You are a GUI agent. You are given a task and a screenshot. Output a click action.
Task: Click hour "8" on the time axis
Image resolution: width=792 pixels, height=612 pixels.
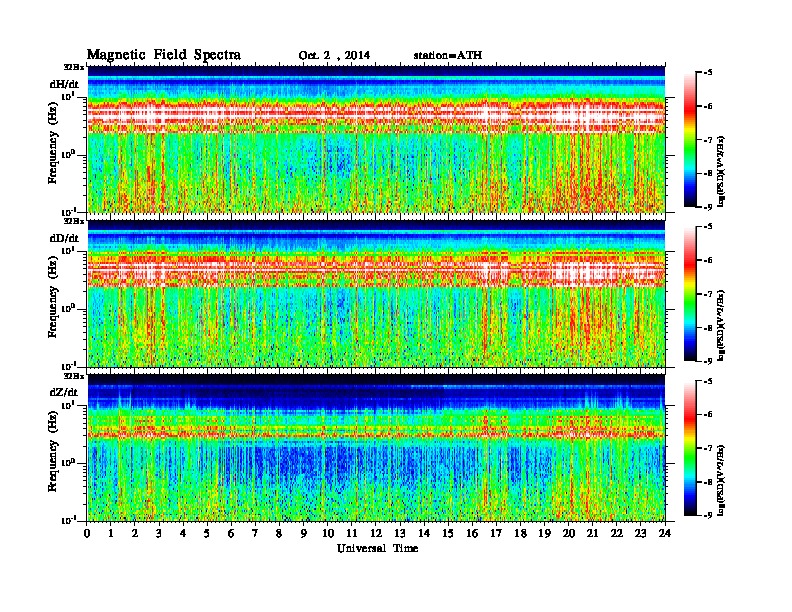279,534
